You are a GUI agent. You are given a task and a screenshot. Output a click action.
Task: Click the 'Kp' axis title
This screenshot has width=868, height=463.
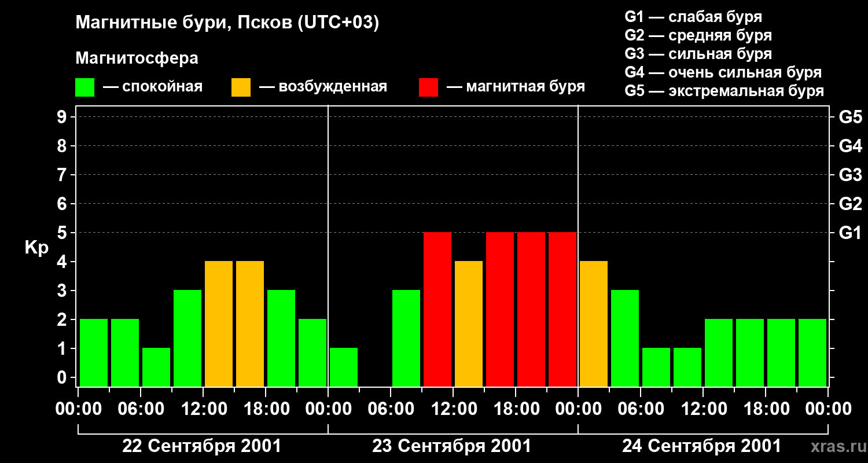pyautogui.click(x=36, y=248)
